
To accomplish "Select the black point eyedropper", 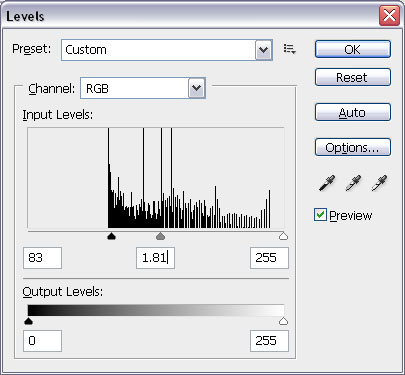I will 327,183.
